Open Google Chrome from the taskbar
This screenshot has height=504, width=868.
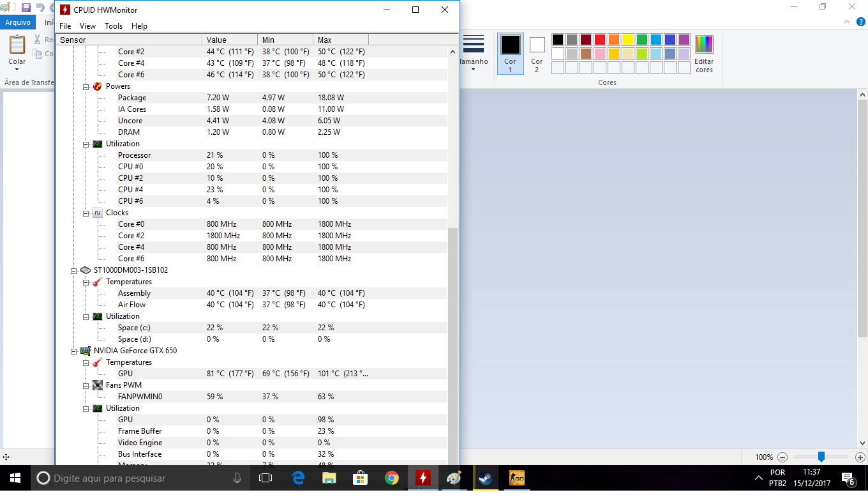[392, 478]
